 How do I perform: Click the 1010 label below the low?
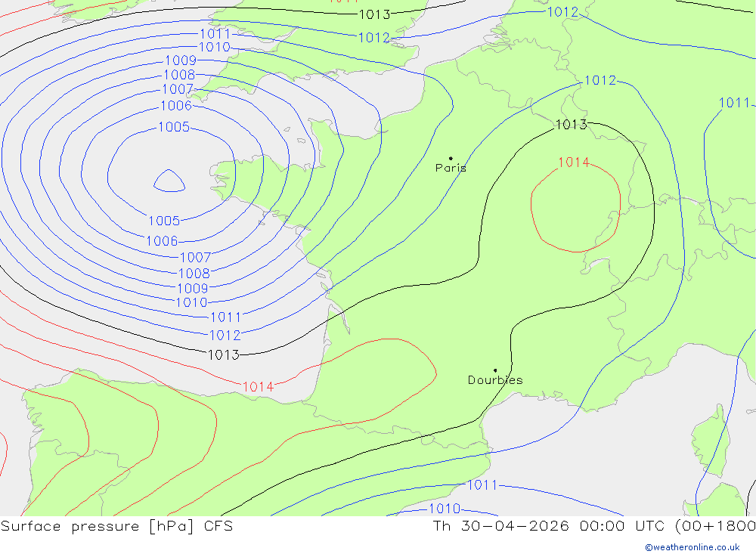pyautogui.click(x=191, y=302)
